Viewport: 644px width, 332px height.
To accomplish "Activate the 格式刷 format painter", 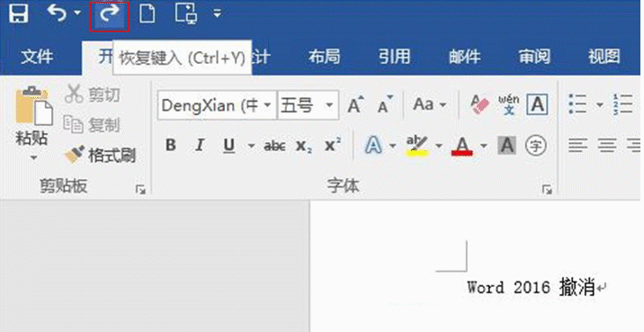I will (100, 156).
